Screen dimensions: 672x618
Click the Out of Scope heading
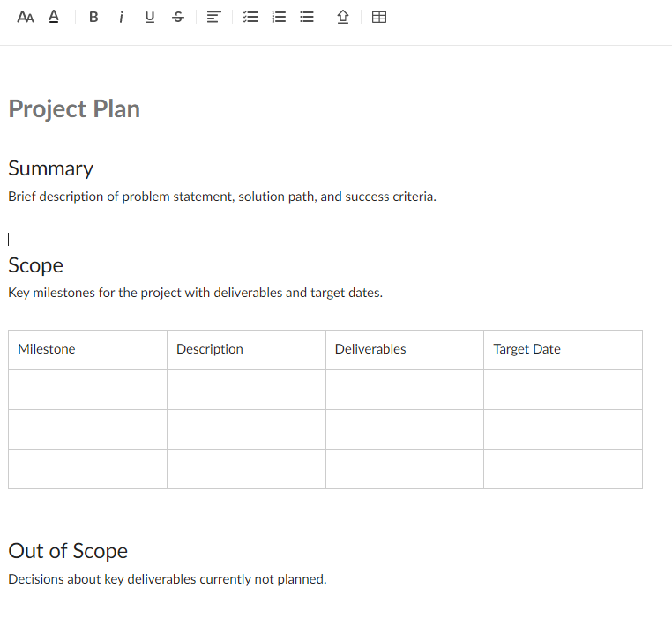click(x=68, y=551)
